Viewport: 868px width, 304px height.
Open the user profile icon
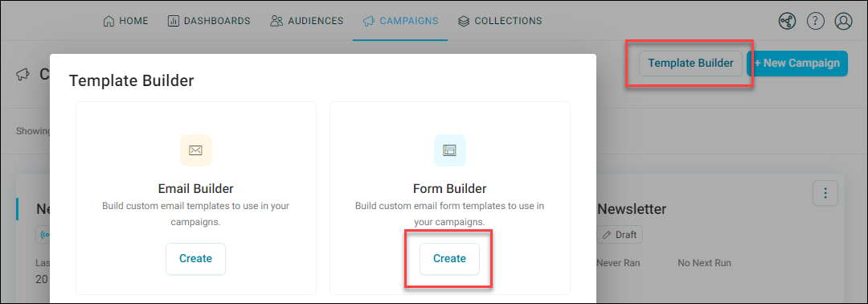point(843,22)
